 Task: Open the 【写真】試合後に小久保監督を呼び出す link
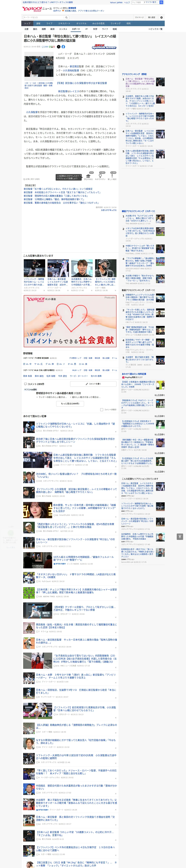tap(81, 83)
